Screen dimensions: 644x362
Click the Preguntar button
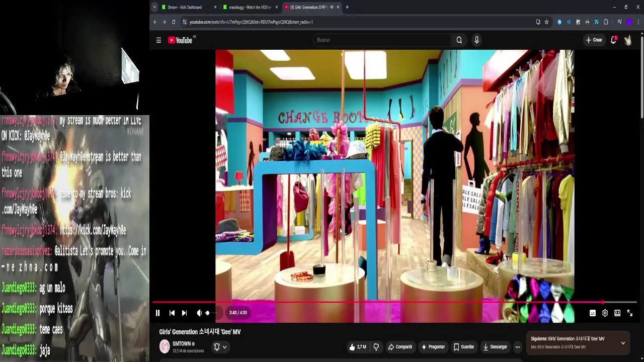(x=433, y=347)
